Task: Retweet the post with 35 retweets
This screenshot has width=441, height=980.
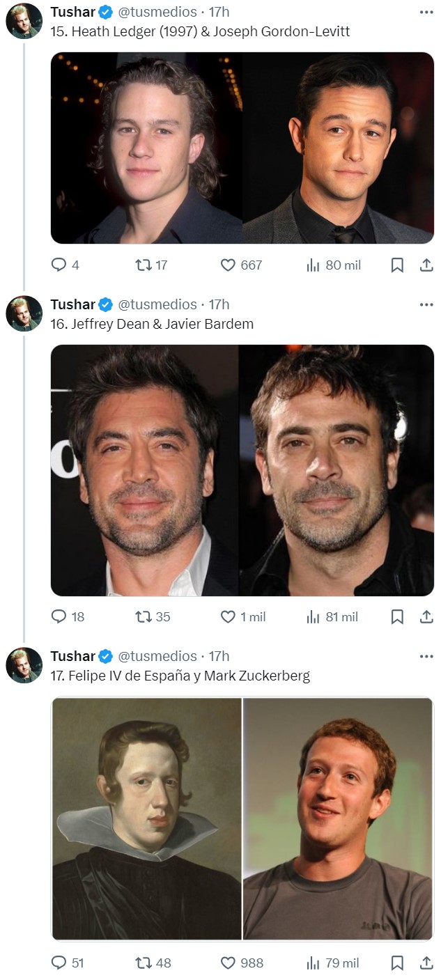Action: pos(144,616)
